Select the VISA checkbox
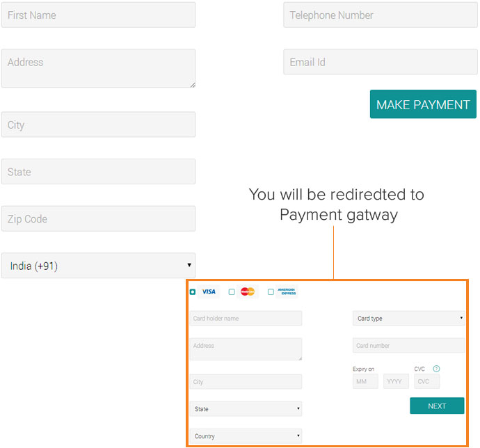The image size is (480, 448). (193, 292)
